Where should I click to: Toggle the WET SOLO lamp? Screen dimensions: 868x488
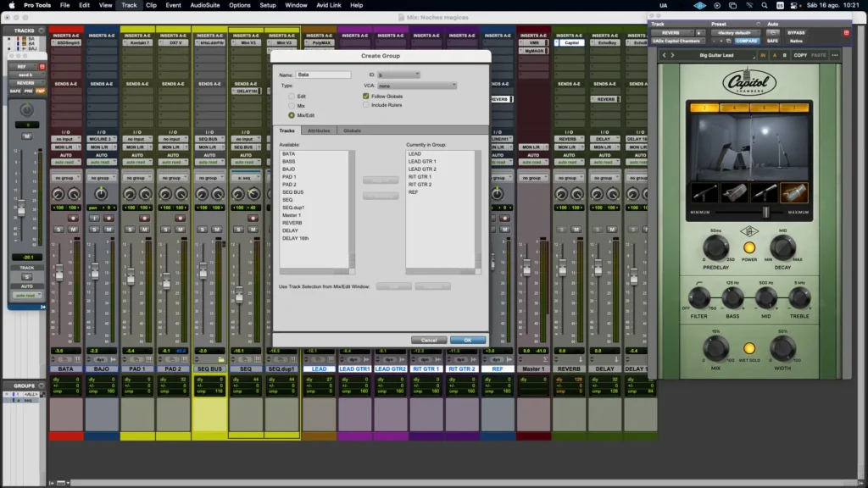(x=749, y=348)
